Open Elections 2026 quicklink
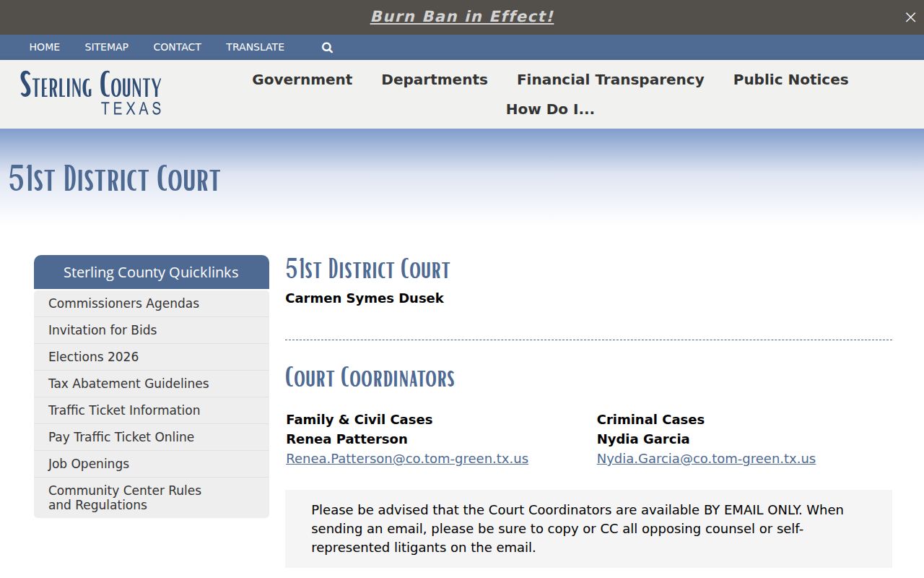The image size is (924, 578). 152,357
